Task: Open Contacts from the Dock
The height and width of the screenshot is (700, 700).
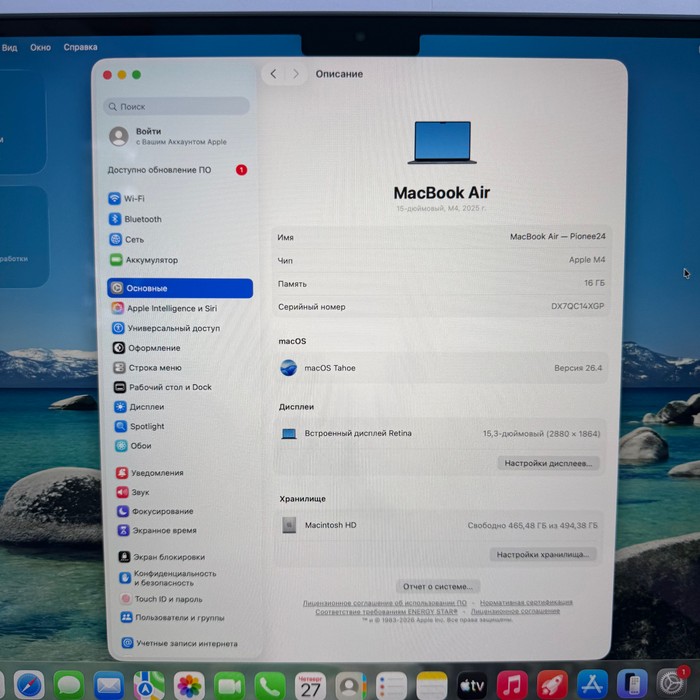Action: (x=351, y=686)
